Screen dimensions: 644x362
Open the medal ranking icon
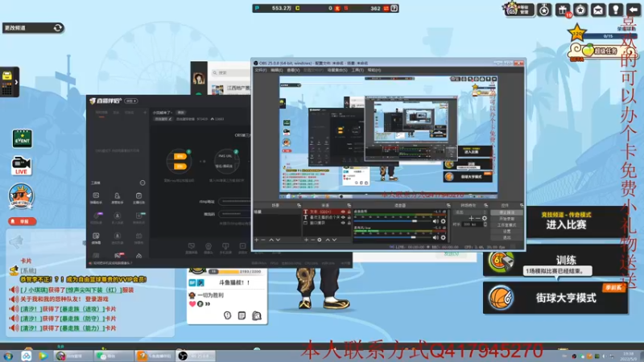pyautogui.click(x=545, y=10)
